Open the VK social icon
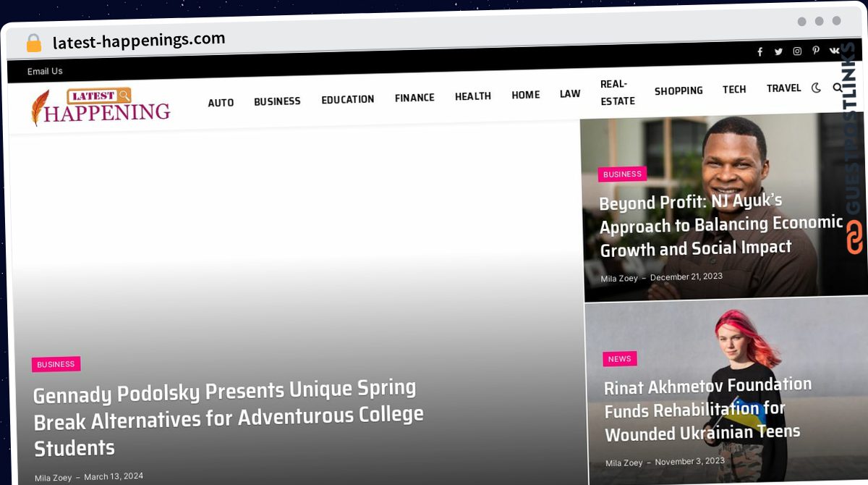 (834, 50)
